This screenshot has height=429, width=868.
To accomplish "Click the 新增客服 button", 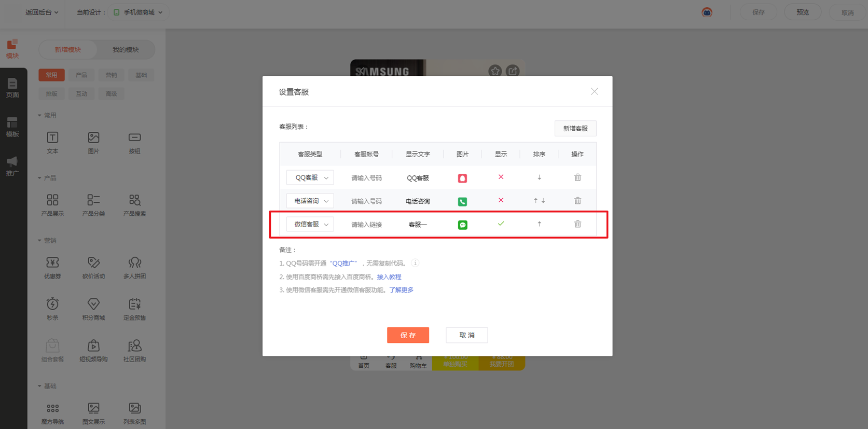I will tap(575, 128).
